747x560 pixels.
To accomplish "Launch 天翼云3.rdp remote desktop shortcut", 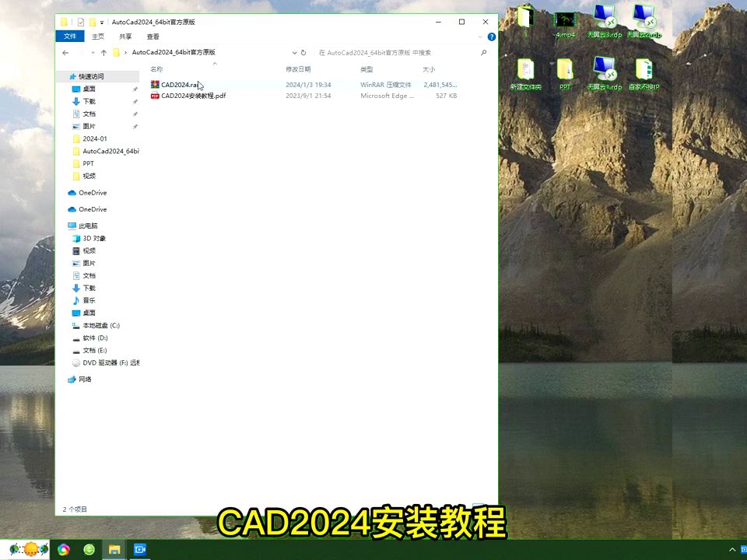I will click(605, 16).
